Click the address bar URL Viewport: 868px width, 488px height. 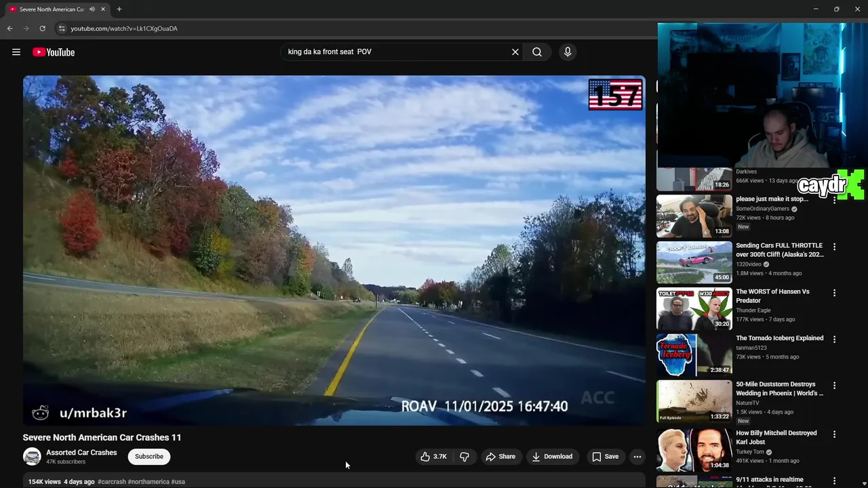tap(124, 28)
